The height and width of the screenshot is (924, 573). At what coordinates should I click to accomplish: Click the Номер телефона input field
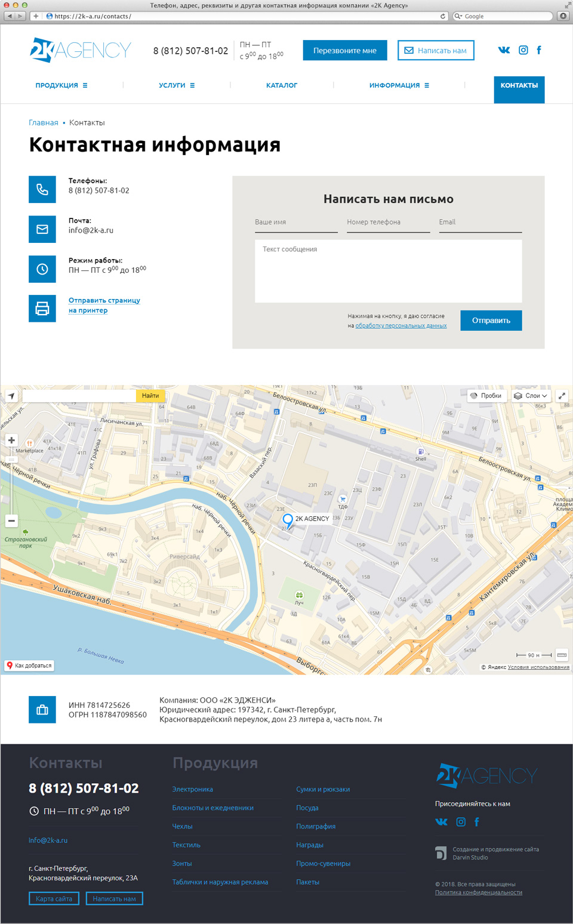click(388, 222)
